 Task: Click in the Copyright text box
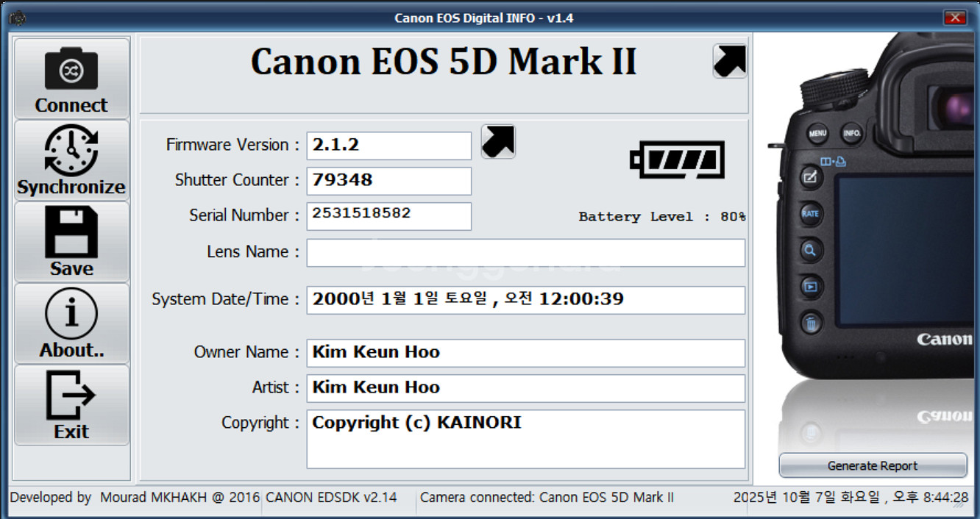coord(526,439)
